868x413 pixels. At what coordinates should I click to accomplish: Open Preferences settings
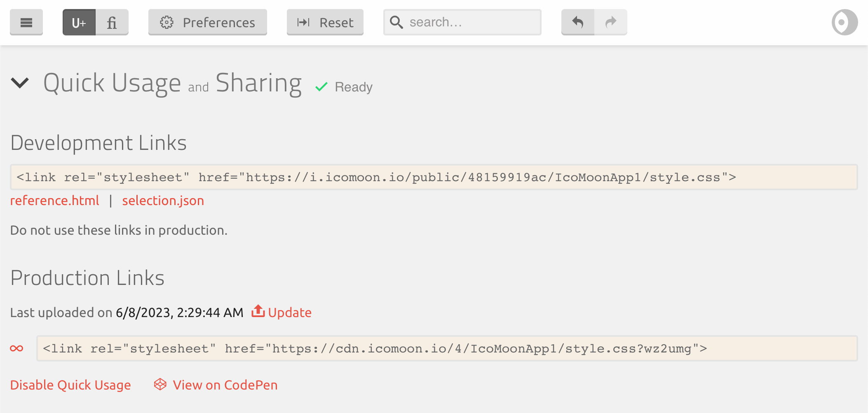(208, 22)
